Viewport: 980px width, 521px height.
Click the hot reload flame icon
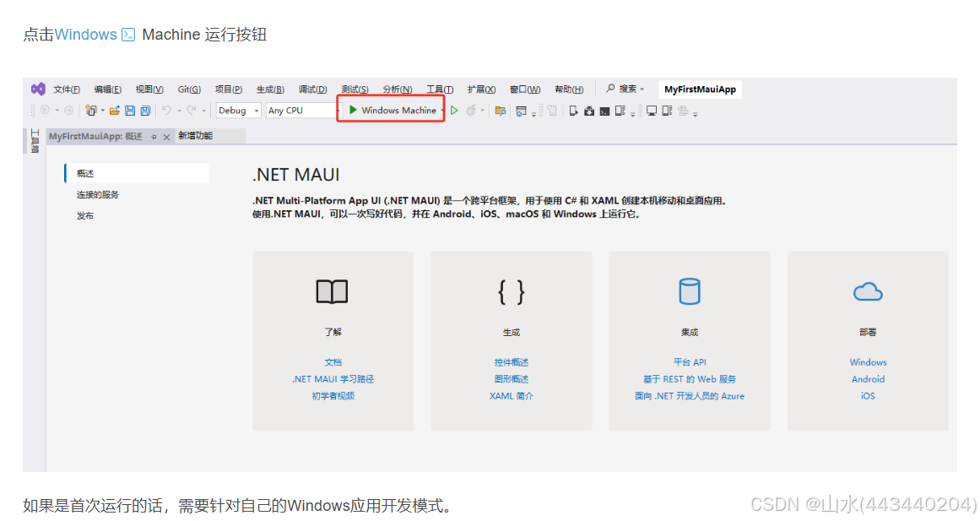click(x=471, y=110)
